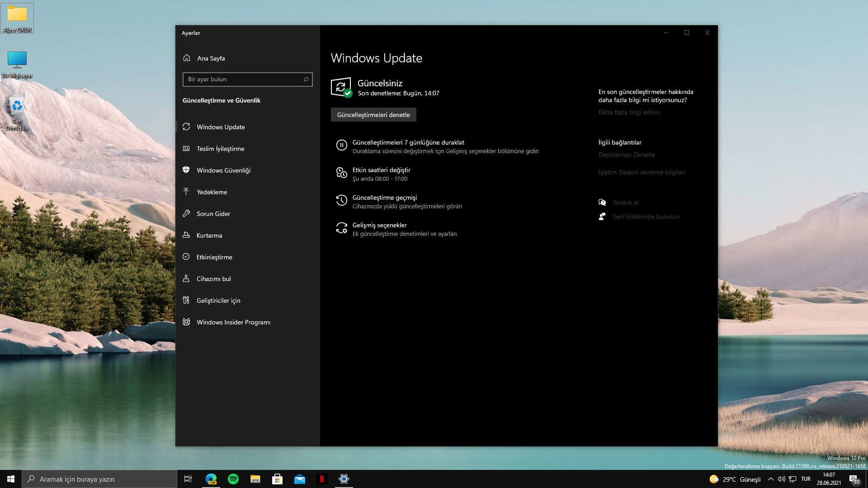
Task: Click the Depolamayı Denetle link
Action: (x=626, y=155)
